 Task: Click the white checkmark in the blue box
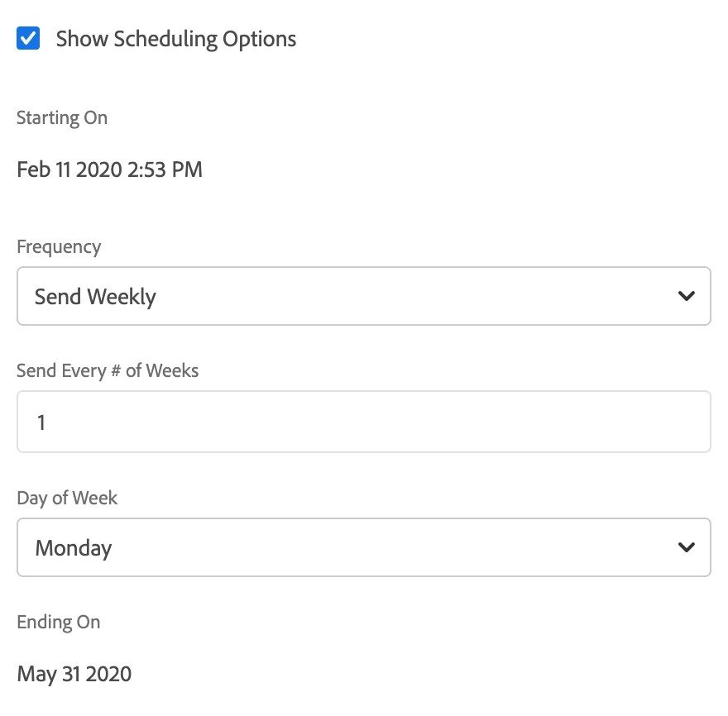pos(28,38)
